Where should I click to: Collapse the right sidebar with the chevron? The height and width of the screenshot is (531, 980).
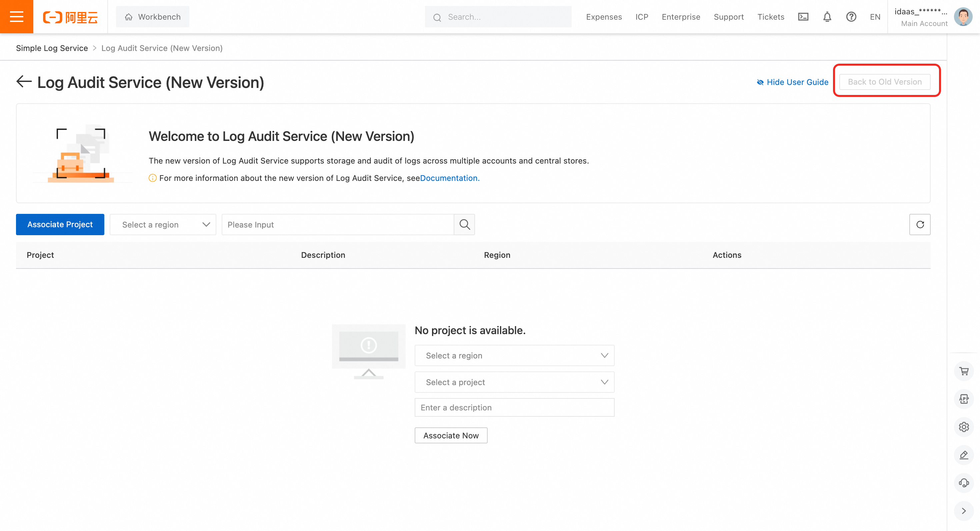click(x=964, y=511)
